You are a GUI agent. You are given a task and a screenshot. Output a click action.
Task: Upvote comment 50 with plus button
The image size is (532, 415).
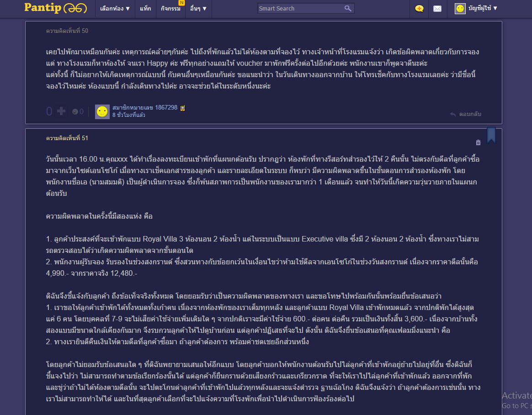pyautogui.click(x=61, y=111)
